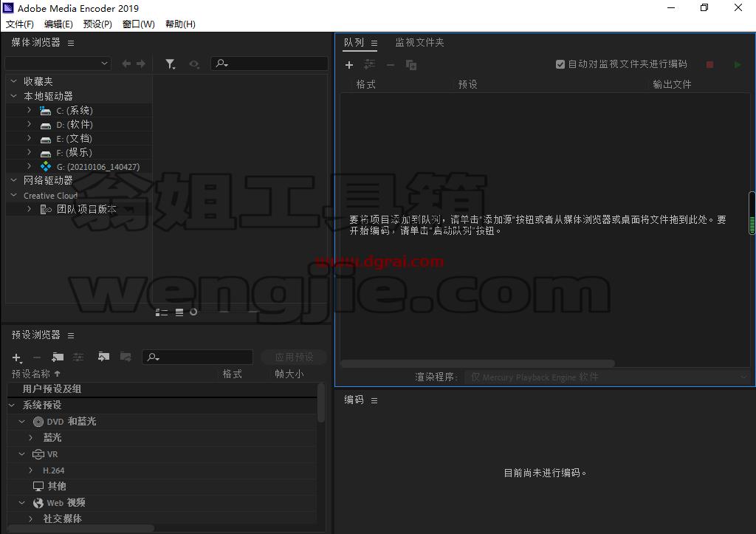
Task: Click the Export Presets icon
Action: click(x=126, y=357)
